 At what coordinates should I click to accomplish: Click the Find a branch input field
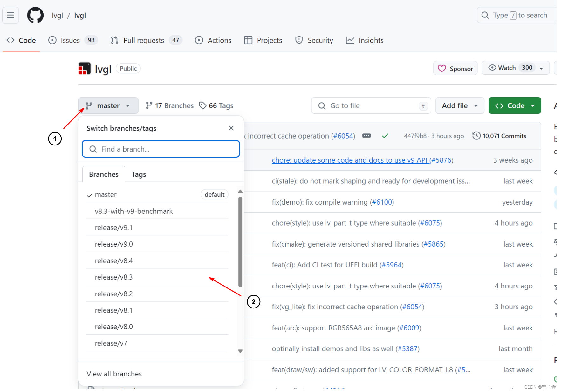[161, 149]
